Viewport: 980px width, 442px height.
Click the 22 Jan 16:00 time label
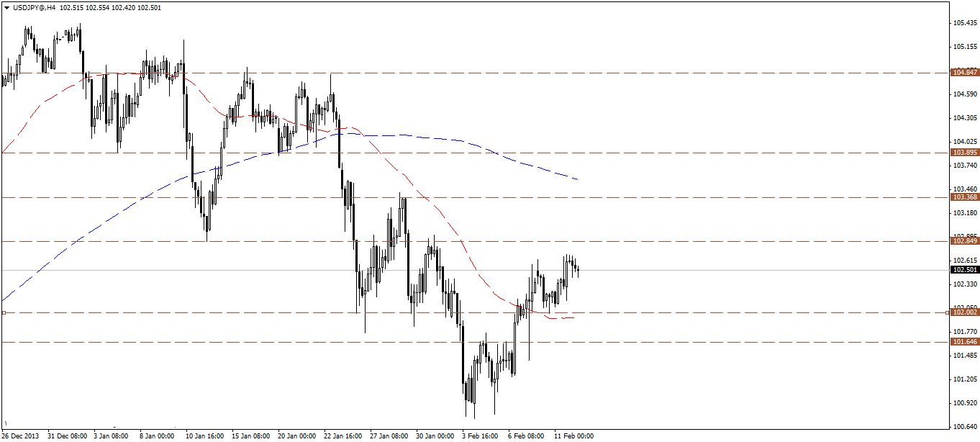(x=344, y=436)
